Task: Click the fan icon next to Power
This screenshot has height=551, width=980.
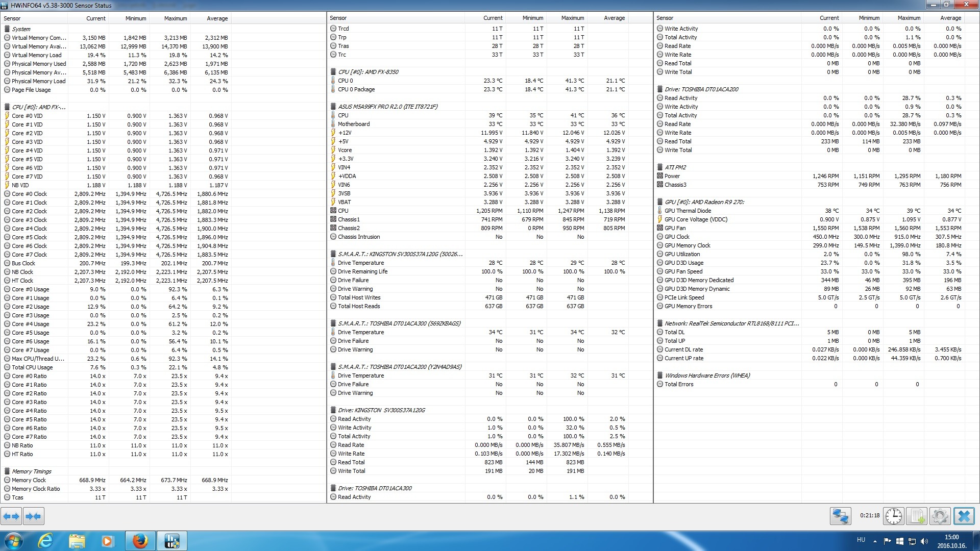Action: point(660,176)
